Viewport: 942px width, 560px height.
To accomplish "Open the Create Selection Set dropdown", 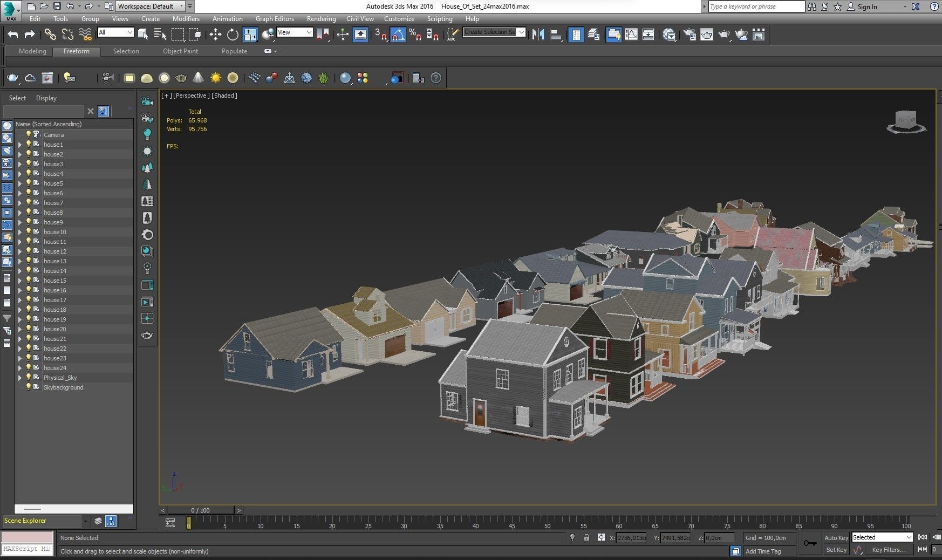I will [x=494, y=32].
